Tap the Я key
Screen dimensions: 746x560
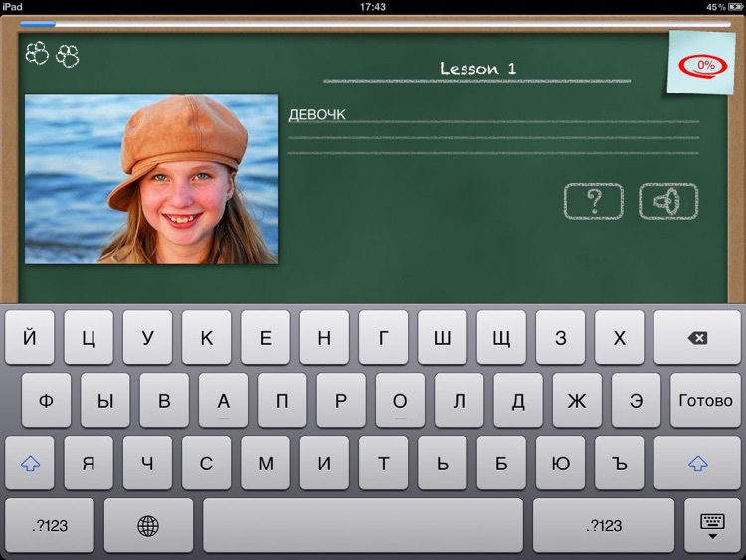point(89,463)
